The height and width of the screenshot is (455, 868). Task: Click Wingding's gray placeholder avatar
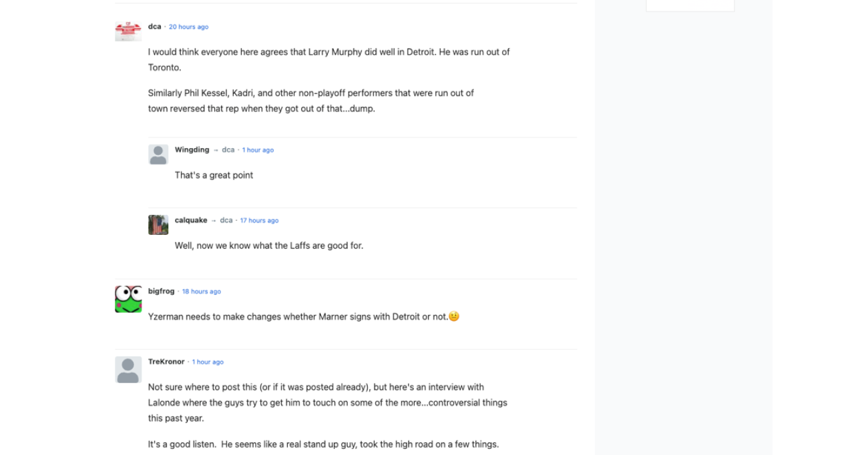pyautogui.click(x=158, y=153)
